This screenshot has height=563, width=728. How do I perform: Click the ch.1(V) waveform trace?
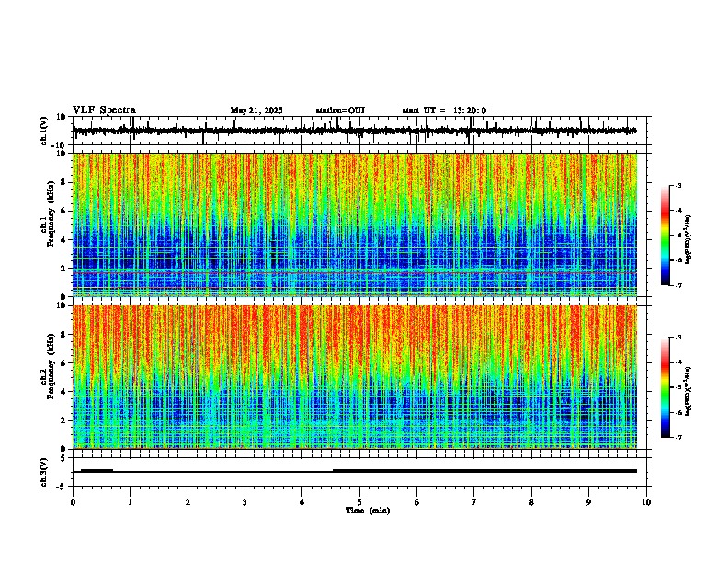click(x=355, y=131)
